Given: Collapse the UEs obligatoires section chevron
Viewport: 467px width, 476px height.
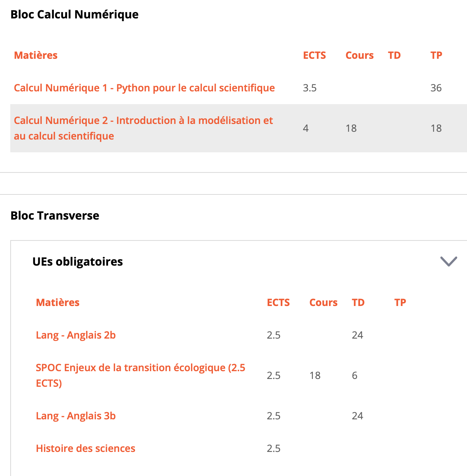Looking at the screenshot, I should pos(449,261).
